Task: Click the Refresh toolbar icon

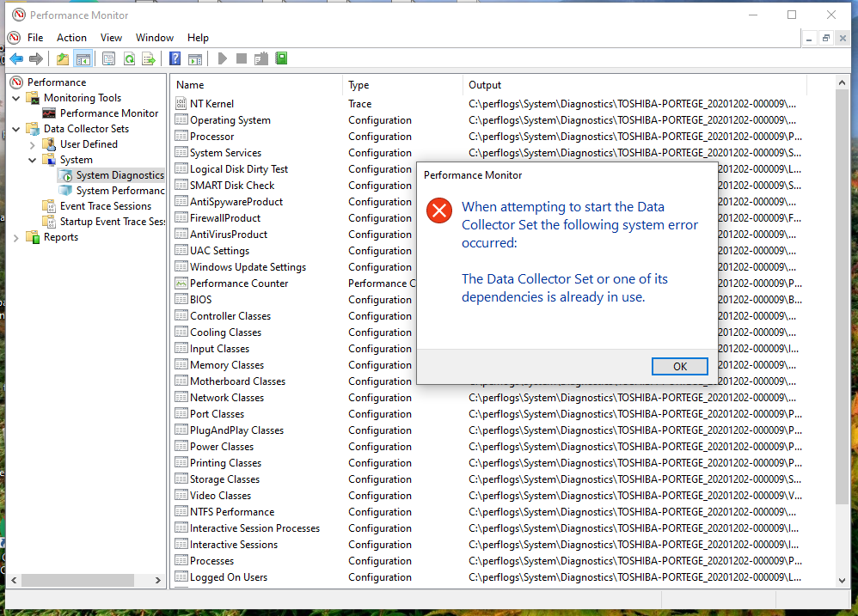Action: pos(129,58)
